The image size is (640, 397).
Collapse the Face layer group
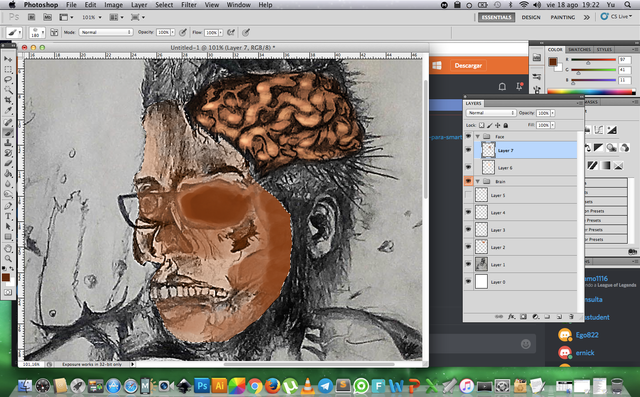478,137
